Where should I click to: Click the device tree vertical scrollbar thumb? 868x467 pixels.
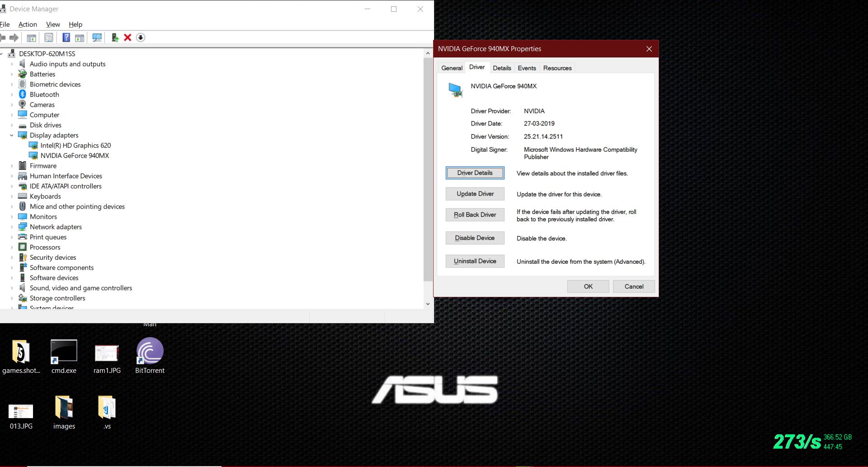pyautogui.click(x=428, y=170)
